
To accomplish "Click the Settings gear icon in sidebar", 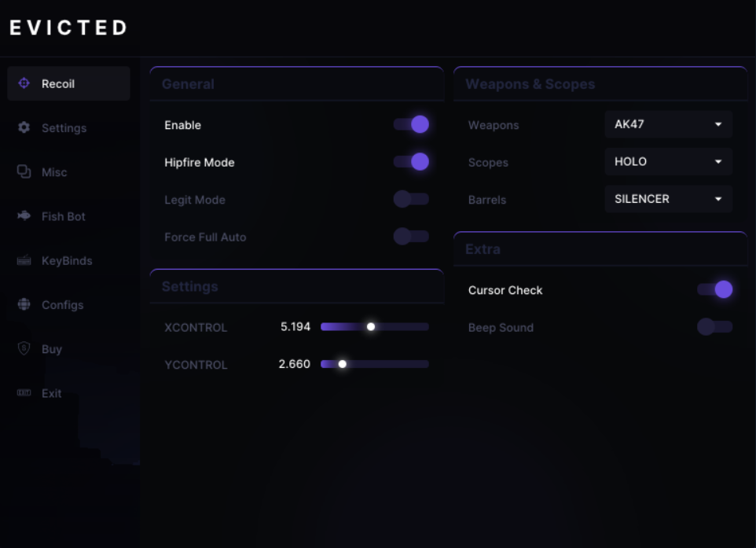I will click(x=24, y=127).
